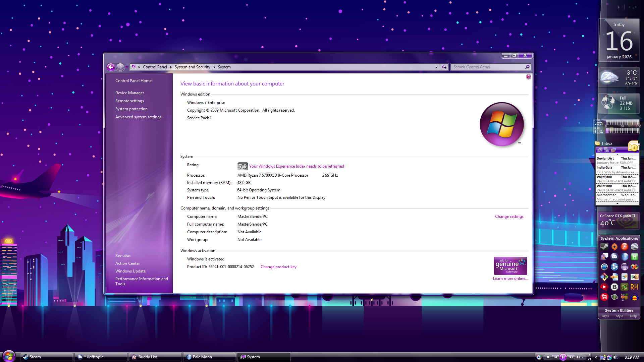The image size is (644, 362).
Task: Launch Origin from the System Applications launcher
Action: pyautogui.click(x=614, y=247)
